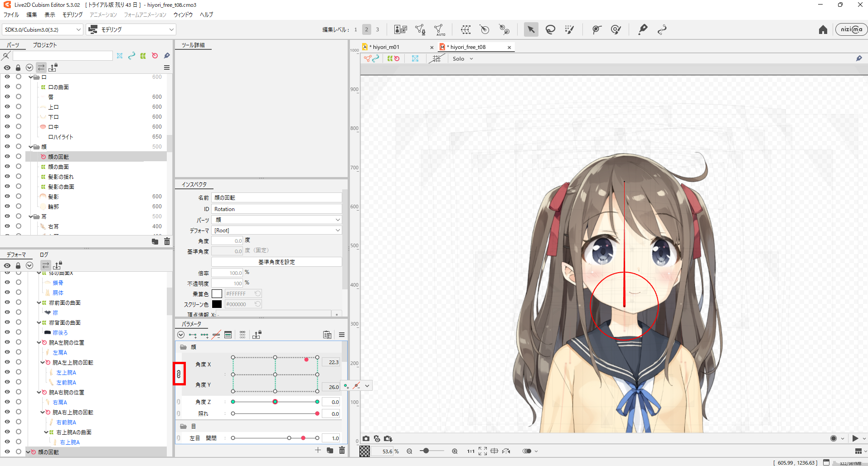The height and width of the screenshot is (466, 868).
Task: Open the texture atlas editor icon
Action: pos(400,29)
